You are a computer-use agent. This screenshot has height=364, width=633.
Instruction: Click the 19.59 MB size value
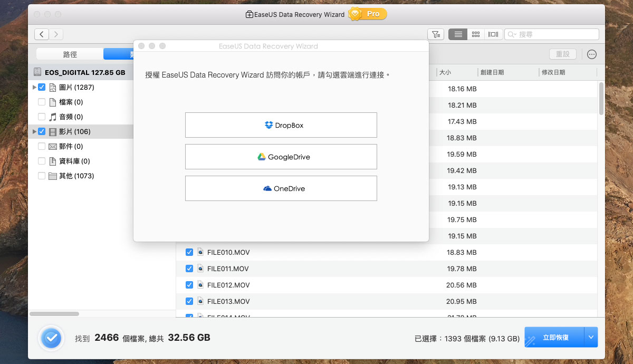pyautogui.click(x=462, y=154)
